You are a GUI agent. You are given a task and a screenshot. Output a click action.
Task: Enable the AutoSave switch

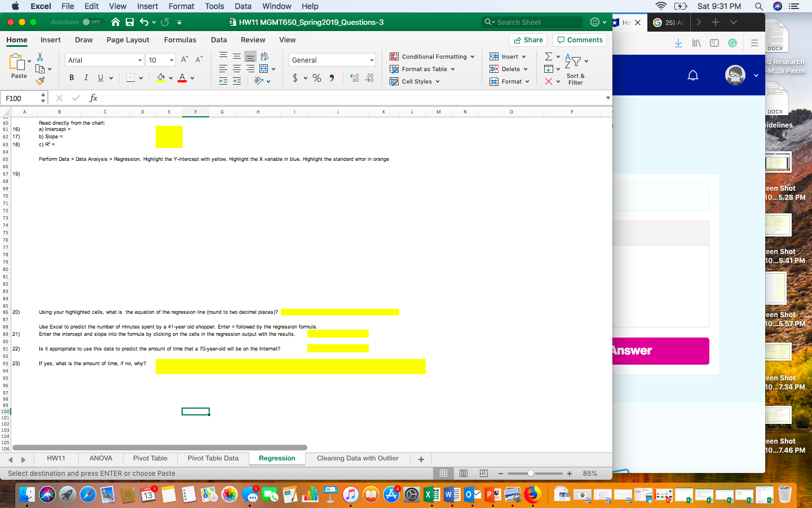pos(94,22)
